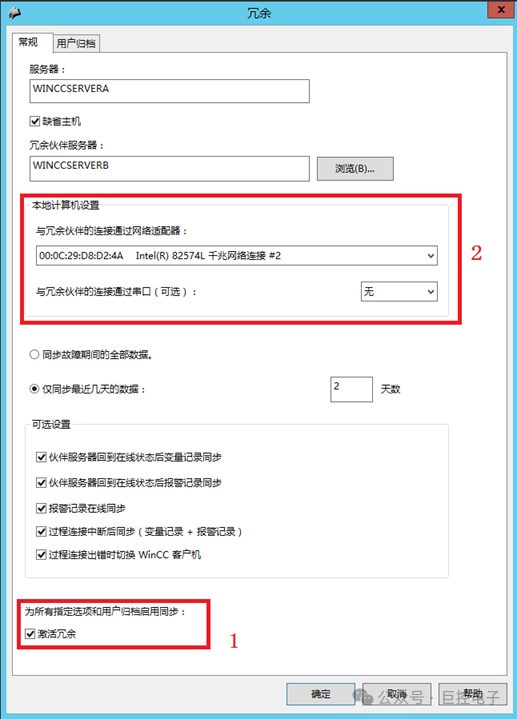
Task: Expand the network adapter dropdown list
Action: [237, 256]
